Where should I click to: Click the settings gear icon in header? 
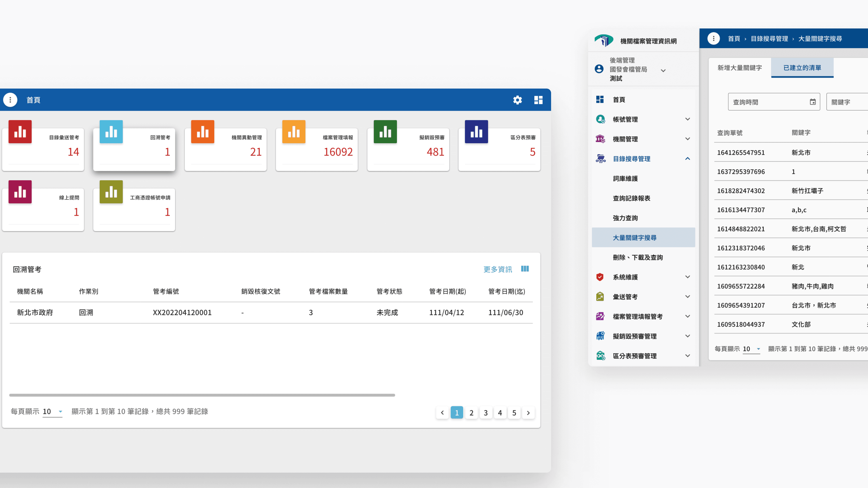pos(517,100)
